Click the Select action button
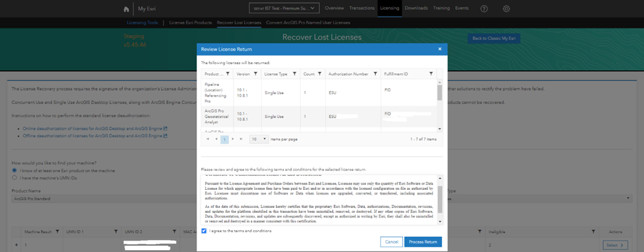Image resolution: width=644 pixels, height=252 pixels. [x=616, y=245]
